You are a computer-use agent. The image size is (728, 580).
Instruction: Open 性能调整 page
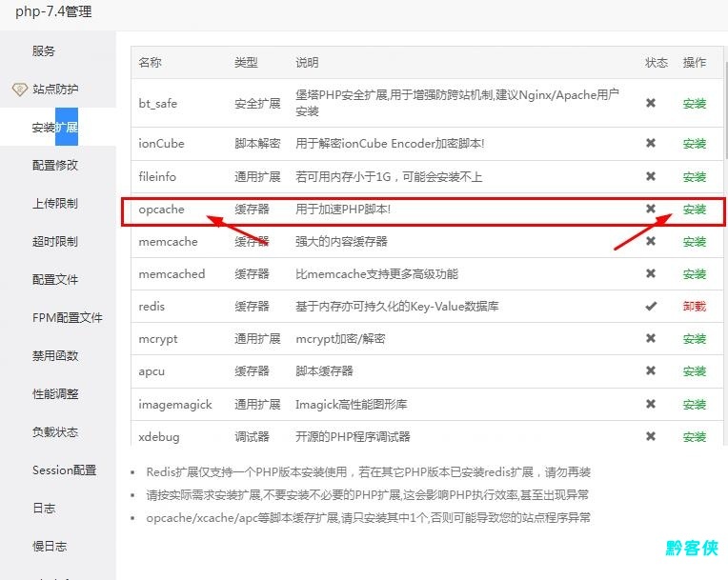click(55, 393)
